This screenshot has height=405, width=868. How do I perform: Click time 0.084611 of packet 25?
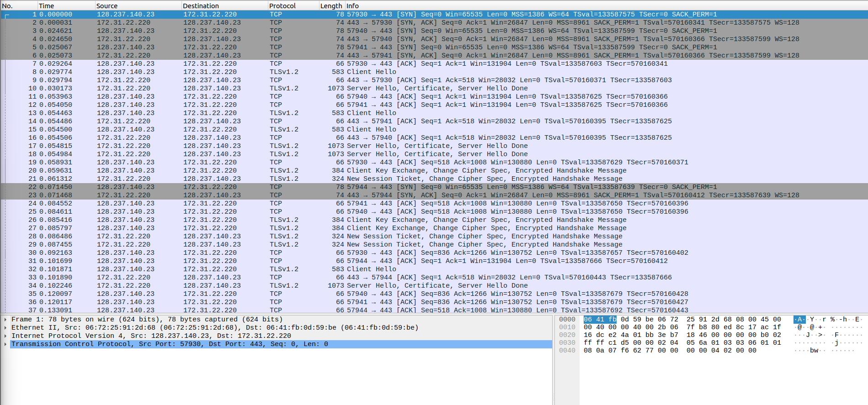click(56, 212)
